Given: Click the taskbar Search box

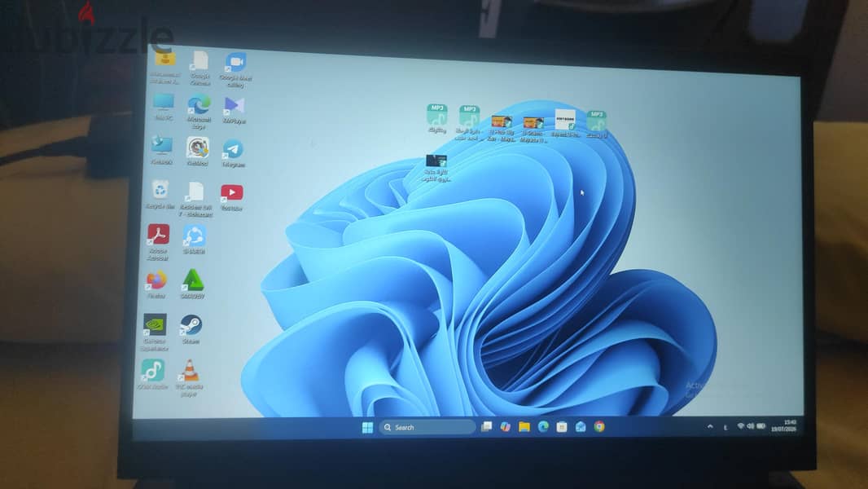Looking at the screenshot, I should (426, 427).
